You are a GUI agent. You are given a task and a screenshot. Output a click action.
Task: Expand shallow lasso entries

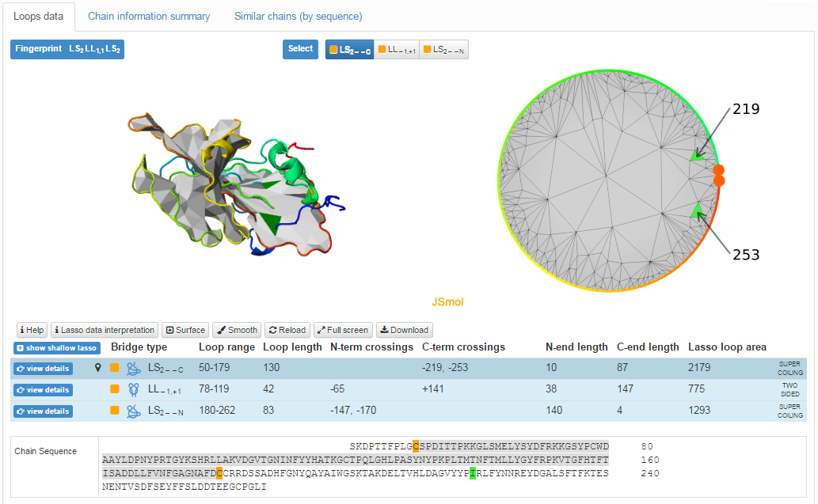click(56, 347)
